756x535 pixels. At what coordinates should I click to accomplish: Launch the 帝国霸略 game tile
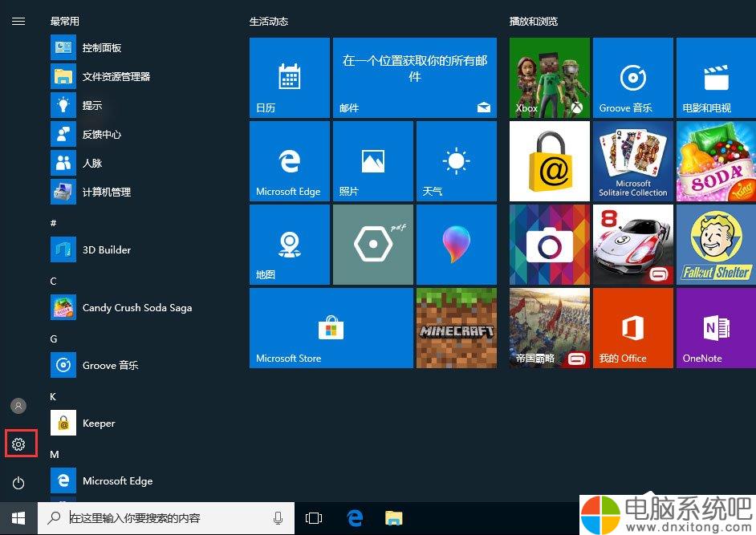(550, 328)
